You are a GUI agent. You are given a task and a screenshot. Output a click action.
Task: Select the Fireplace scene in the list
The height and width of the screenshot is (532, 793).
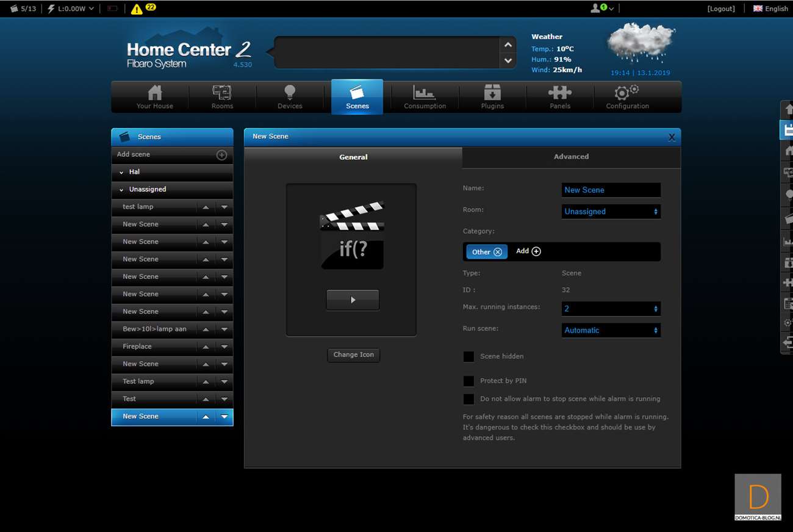[x=137, y=347]
